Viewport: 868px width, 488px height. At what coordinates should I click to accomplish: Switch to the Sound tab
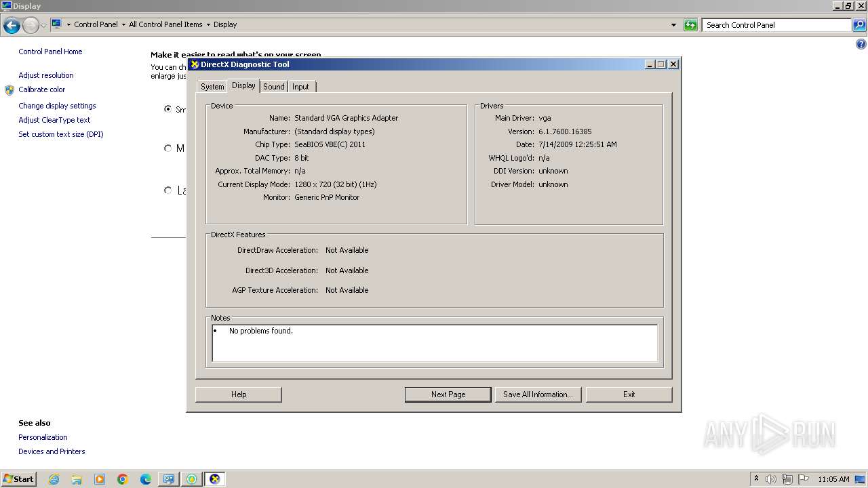click(274, 87)
